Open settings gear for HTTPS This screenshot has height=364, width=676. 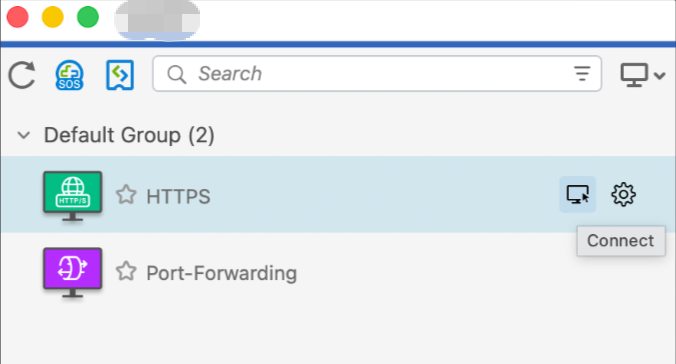[x=623, y=195]
